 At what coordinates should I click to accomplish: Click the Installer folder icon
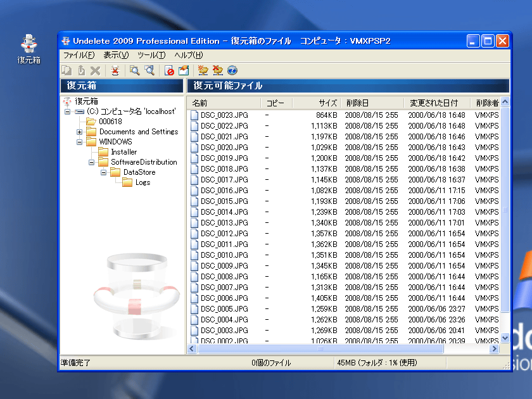click(x=103, y=152)
